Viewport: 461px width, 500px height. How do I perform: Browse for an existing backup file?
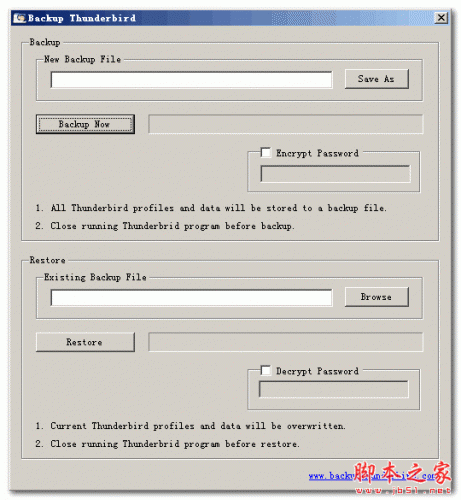(x=377, y=297)
